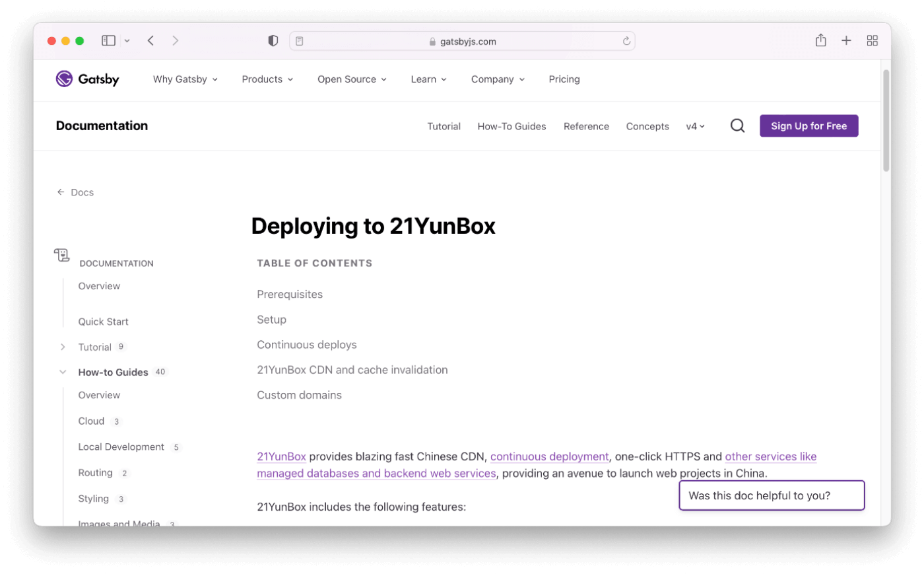Screen dimensions: 924x574
Task: Click the Gatsby logo icon
Action: coord(64,79)
